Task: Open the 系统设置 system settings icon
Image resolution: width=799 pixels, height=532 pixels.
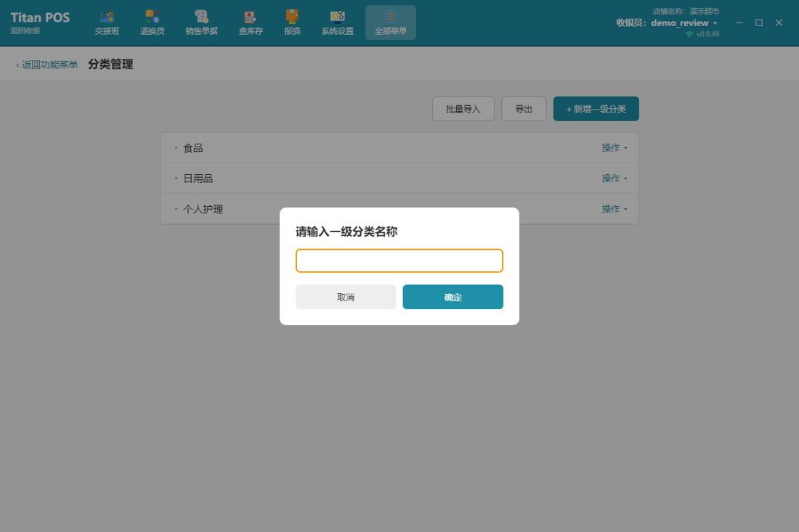Action: [337, 23]
